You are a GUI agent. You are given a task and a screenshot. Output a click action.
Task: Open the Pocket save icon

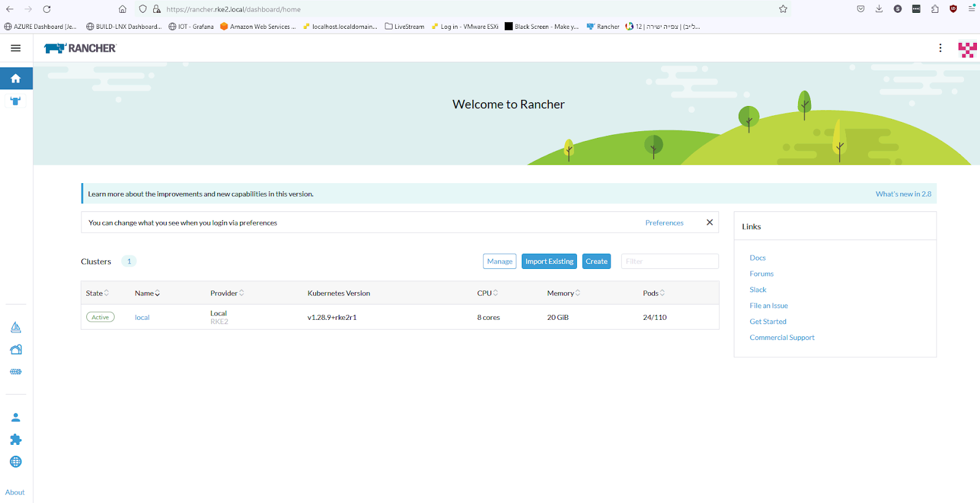click(x=861, y=9)
